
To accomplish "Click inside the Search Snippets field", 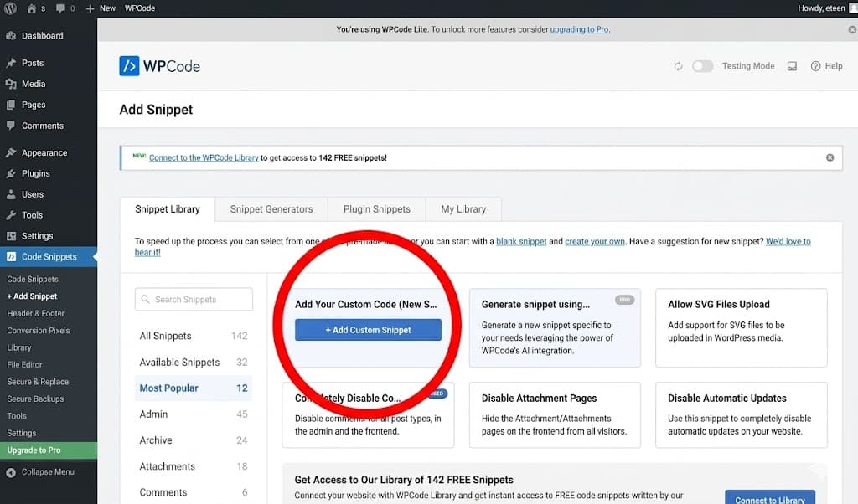I will point(194,298).
